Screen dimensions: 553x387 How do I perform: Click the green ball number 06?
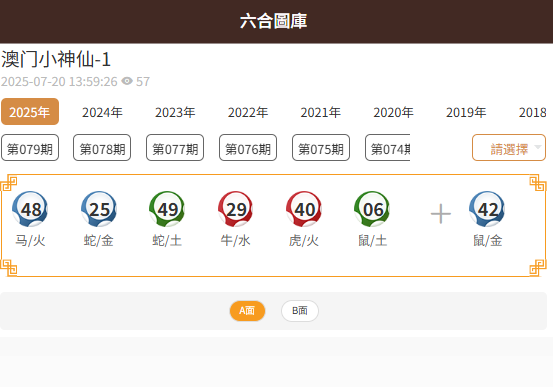(372, 209)
